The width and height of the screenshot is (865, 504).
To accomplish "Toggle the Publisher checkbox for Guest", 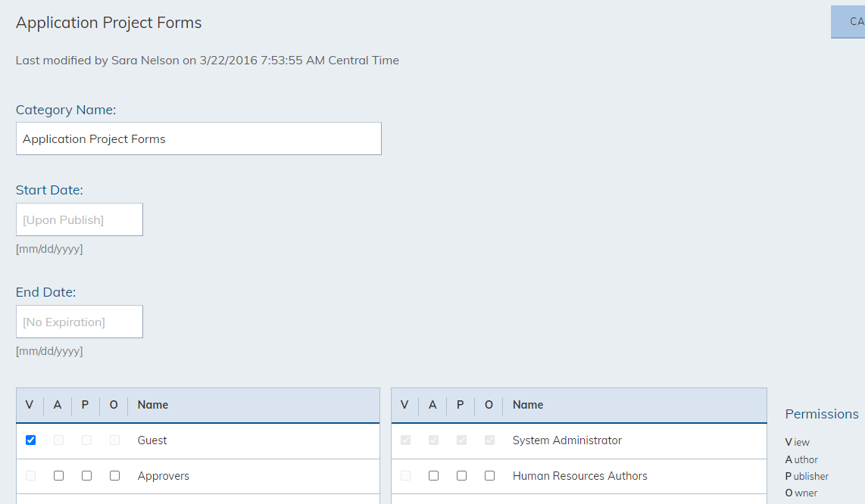I will click(86, 440).
